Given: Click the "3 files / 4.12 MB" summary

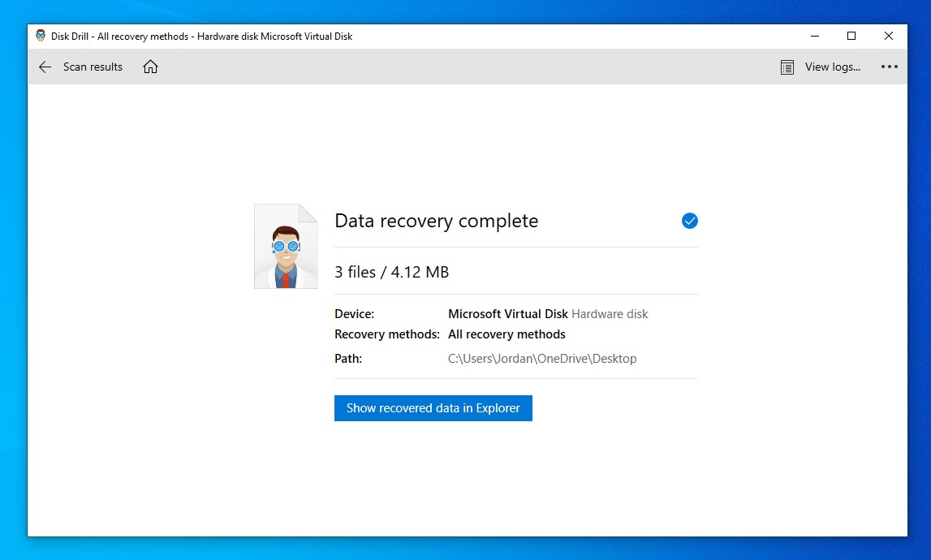Looking at the screenshot, I should 392,272.
